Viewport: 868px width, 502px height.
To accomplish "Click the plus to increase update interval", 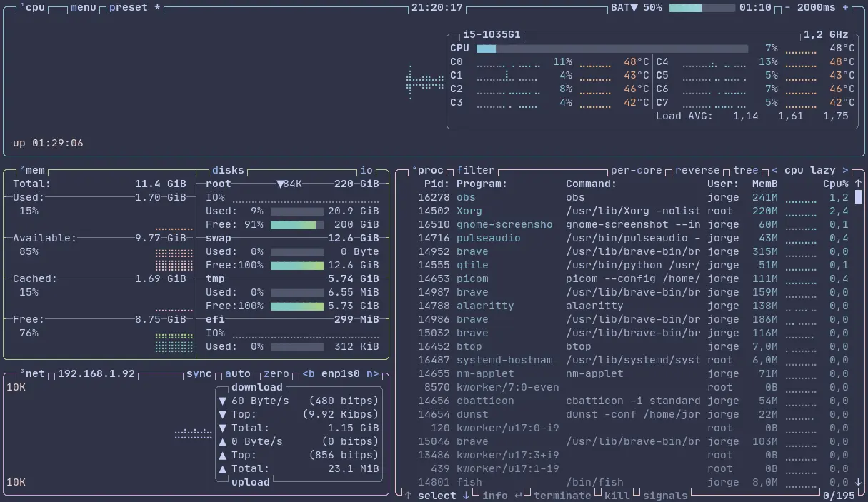I will click(x=846, y=8).
